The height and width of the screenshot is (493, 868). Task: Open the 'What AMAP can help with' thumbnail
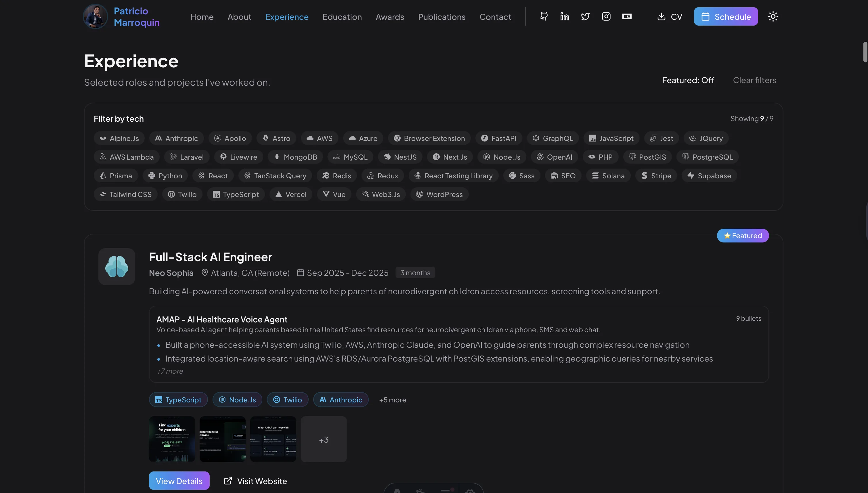tap(273, 439)
